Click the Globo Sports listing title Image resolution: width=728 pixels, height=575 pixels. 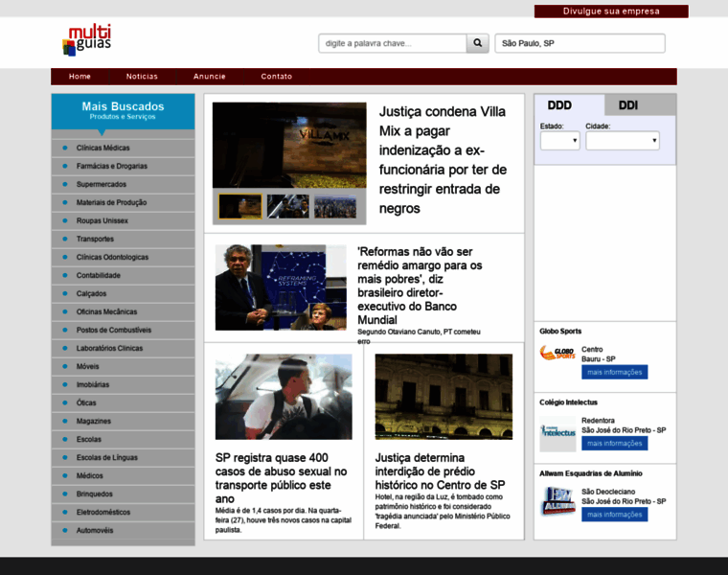560,332
